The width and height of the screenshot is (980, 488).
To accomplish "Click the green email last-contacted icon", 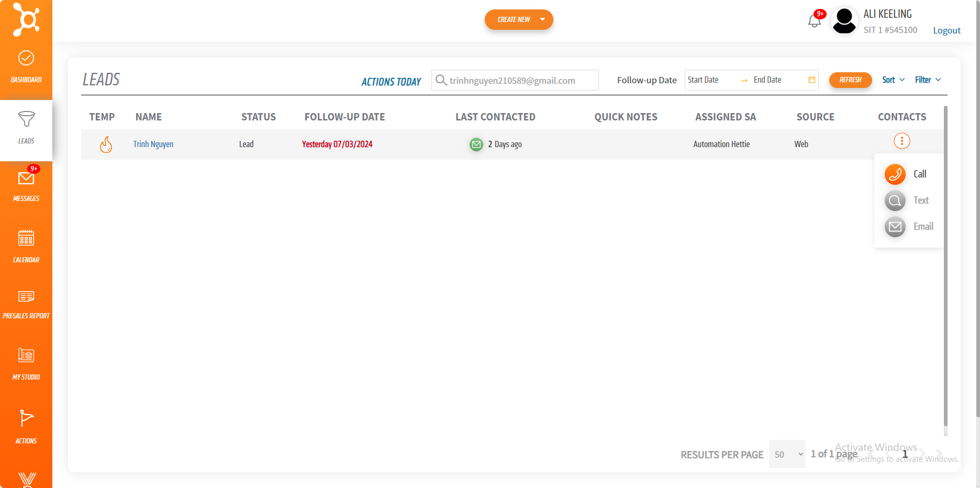I will click(476, 145).
